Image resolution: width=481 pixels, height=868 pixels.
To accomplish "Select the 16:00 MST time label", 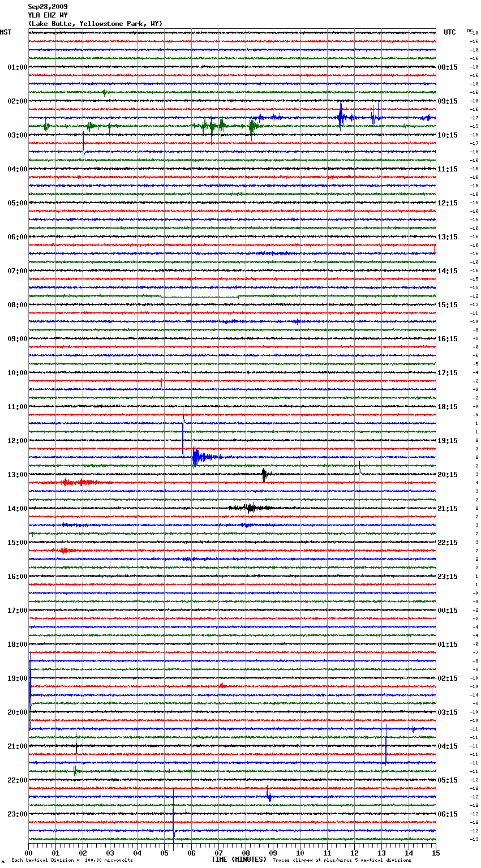I will tap(18, 577).
